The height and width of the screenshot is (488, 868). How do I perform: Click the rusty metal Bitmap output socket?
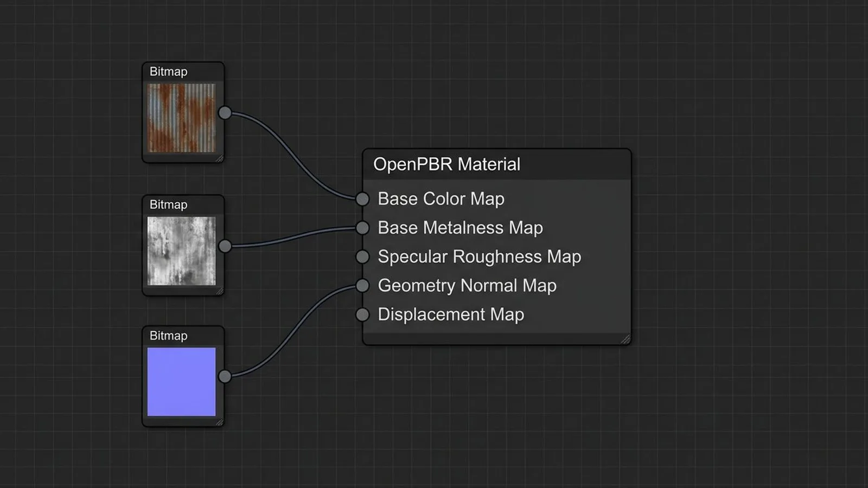(225, 113)
